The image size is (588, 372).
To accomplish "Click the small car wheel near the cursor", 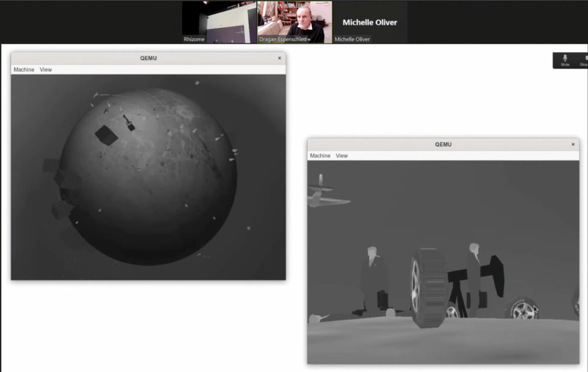I will (x=523, y=310).
